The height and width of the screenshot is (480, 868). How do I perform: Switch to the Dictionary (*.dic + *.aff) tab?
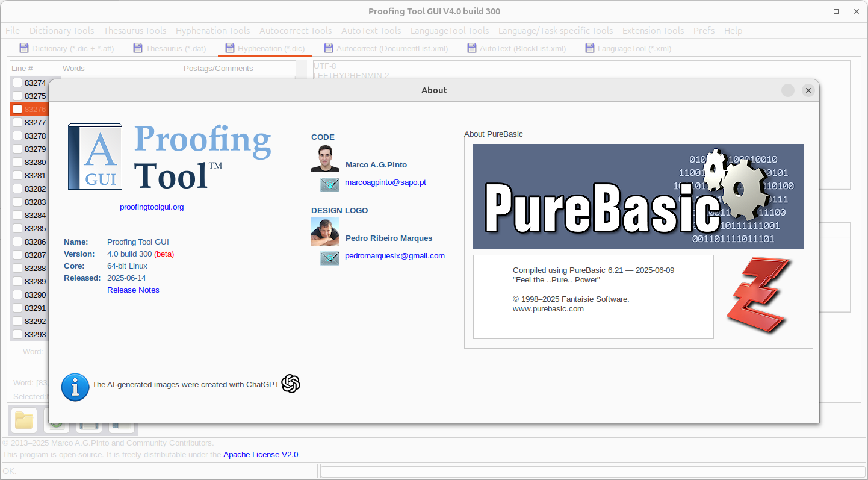point(66,49)
